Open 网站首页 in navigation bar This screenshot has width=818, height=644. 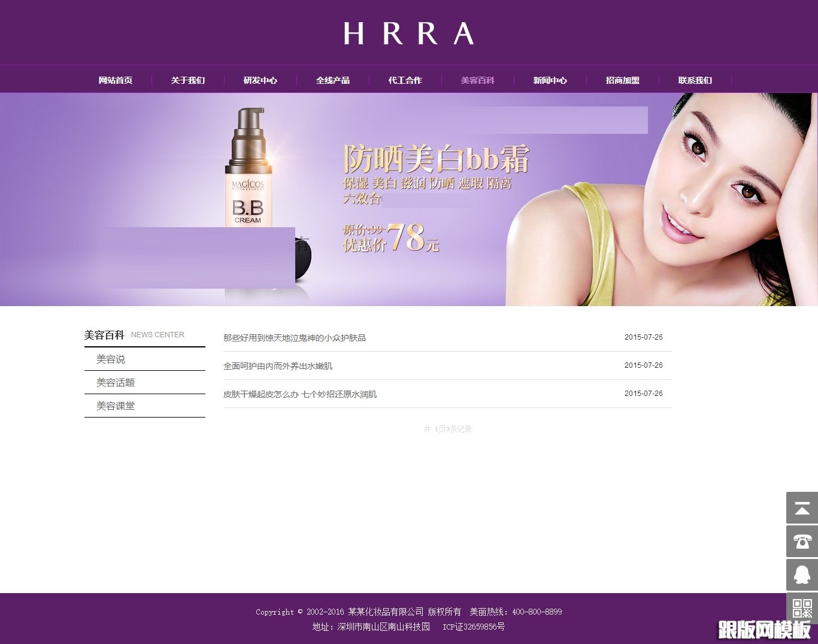(116, 80)
